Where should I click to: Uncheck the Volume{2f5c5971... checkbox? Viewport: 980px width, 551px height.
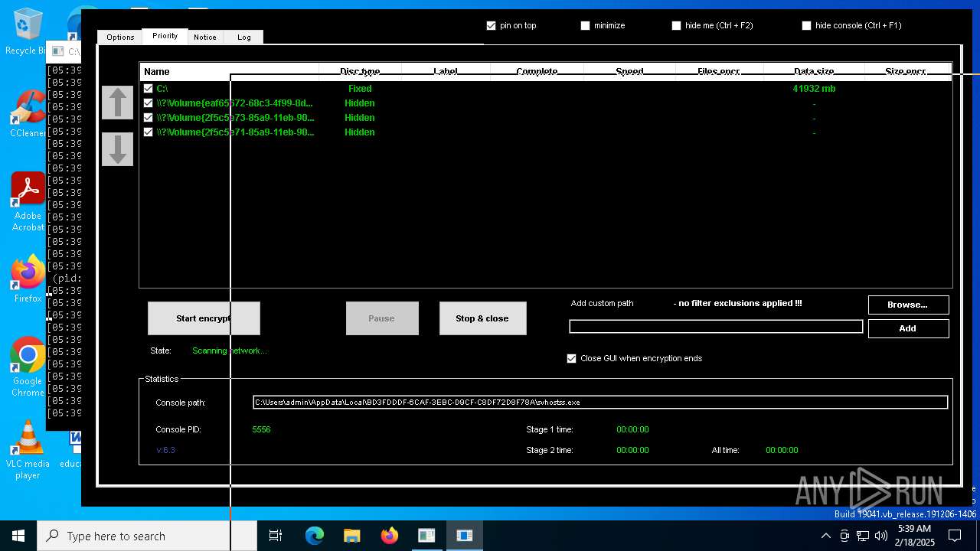149,132
